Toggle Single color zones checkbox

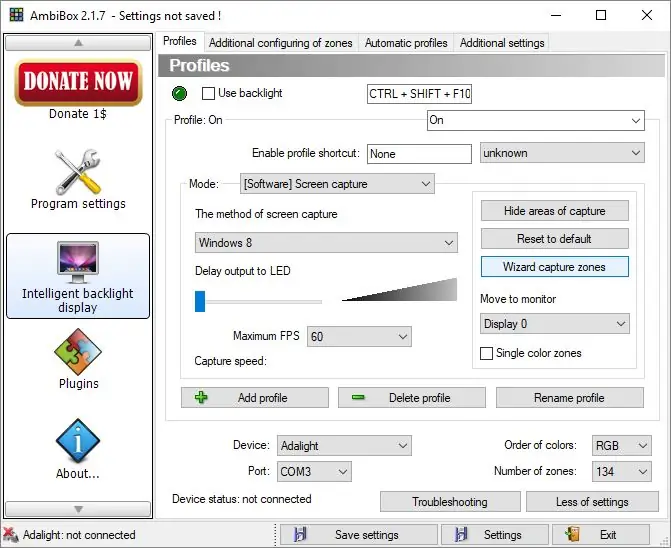486,353
